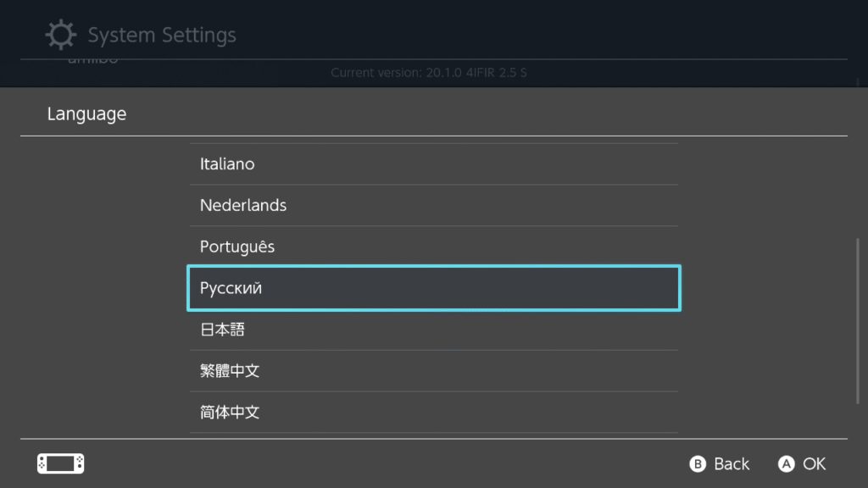This screenshot has width=868, height=488.
Task: Click the Language panel heading
Action: tap(86, 114)
